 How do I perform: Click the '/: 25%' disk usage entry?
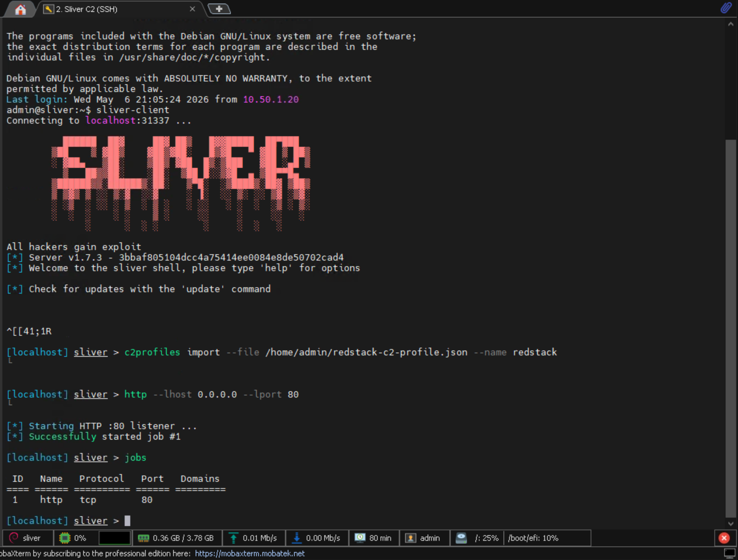(x=487, y=538)
